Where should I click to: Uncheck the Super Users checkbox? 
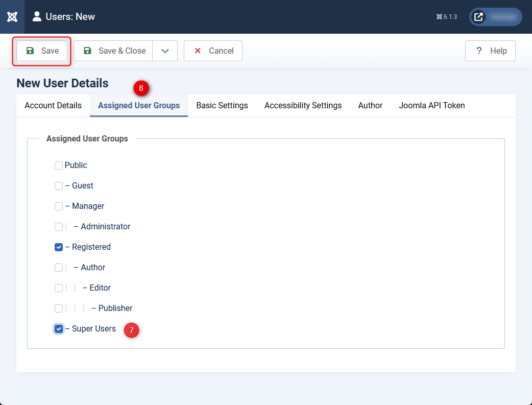[x=59, y=328]
